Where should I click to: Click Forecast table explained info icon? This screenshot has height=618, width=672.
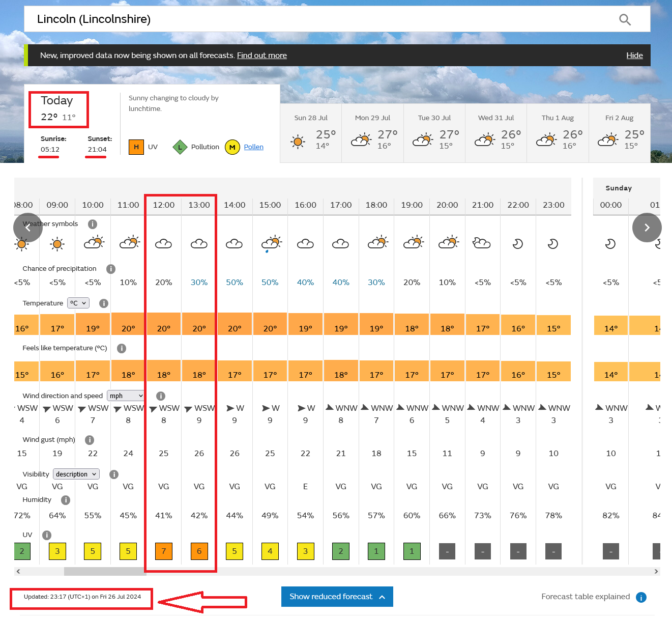coord(641,597)
